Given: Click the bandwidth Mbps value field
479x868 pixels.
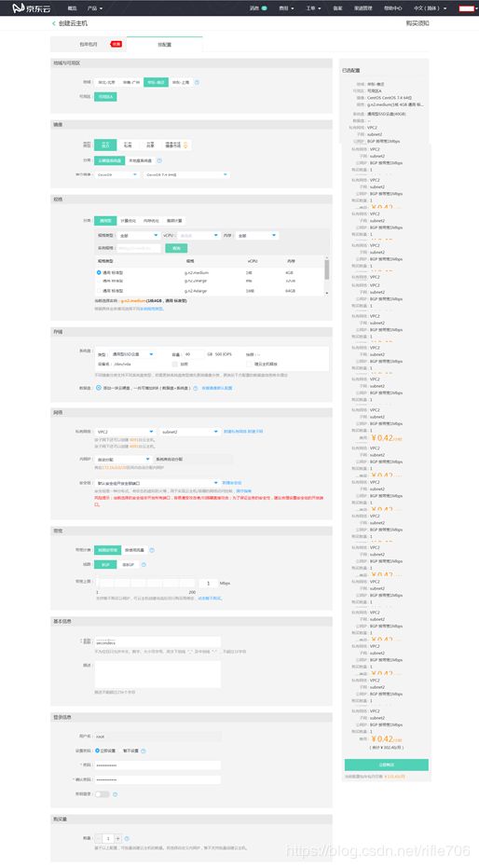Looking at the screenshot, I should pyautogui.click(x=208, y=584).
